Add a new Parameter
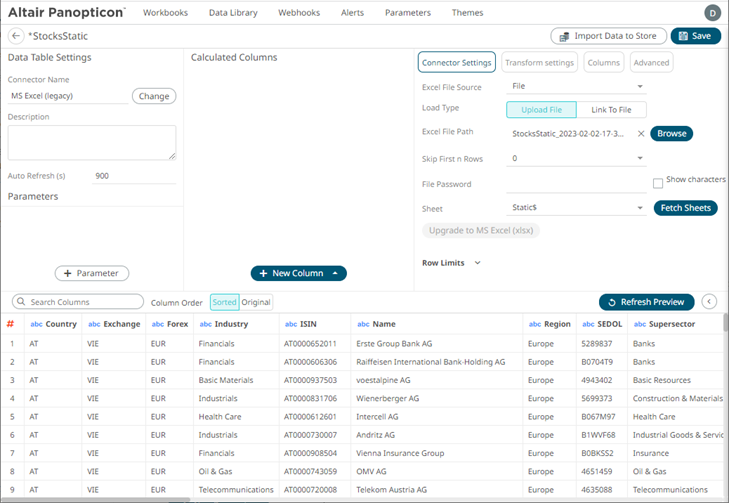The height and width of the screenshot is (503, 729). pyautogui.click(x=92, y=273)
